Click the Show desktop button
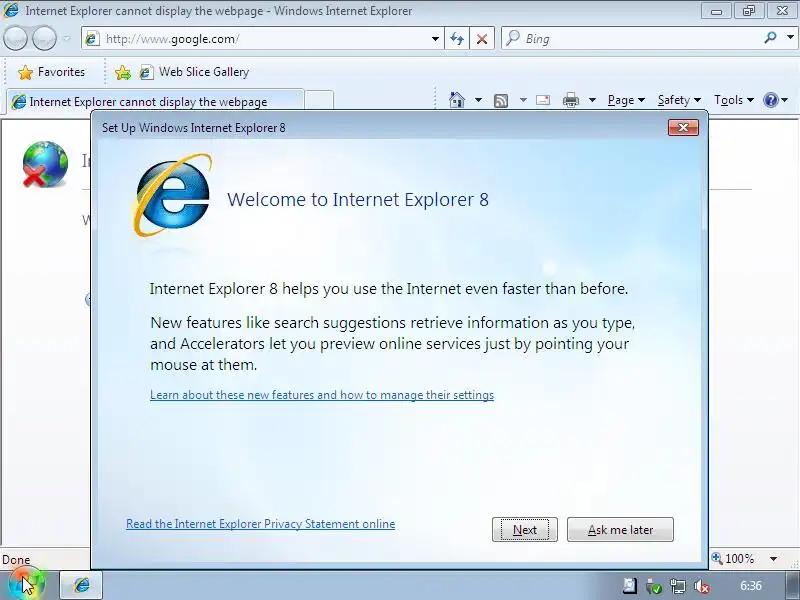Image resolution: width=800 pixels, height=600 pixels. [x=793, y=585]
